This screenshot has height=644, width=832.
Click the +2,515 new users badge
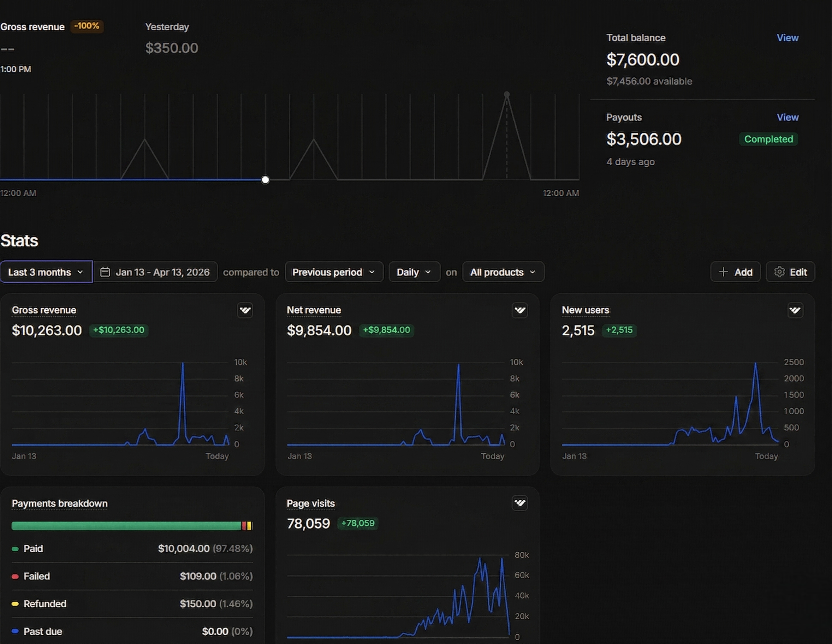coord(619,330)
